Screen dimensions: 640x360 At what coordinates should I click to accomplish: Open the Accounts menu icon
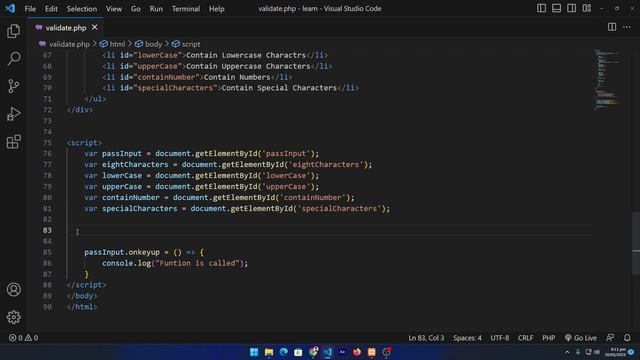[x=13, y=289]
